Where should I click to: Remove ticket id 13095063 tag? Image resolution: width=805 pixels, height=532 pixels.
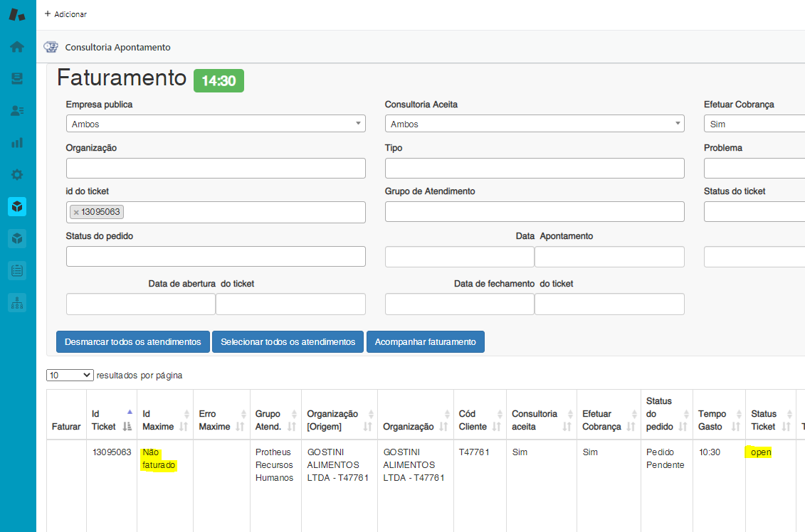tap(76, 212)
